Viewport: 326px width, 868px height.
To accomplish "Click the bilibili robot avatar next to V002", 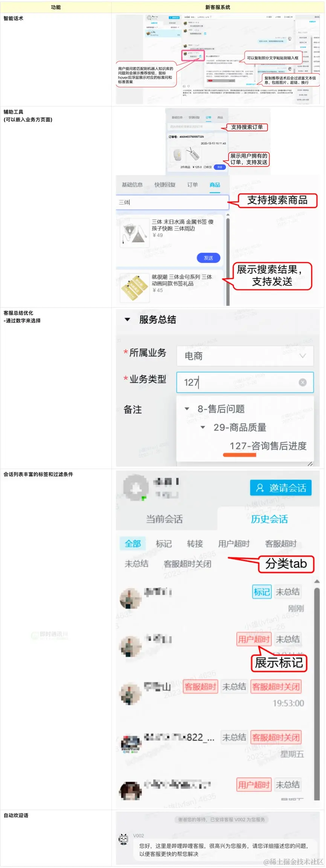I will point(123,838).
